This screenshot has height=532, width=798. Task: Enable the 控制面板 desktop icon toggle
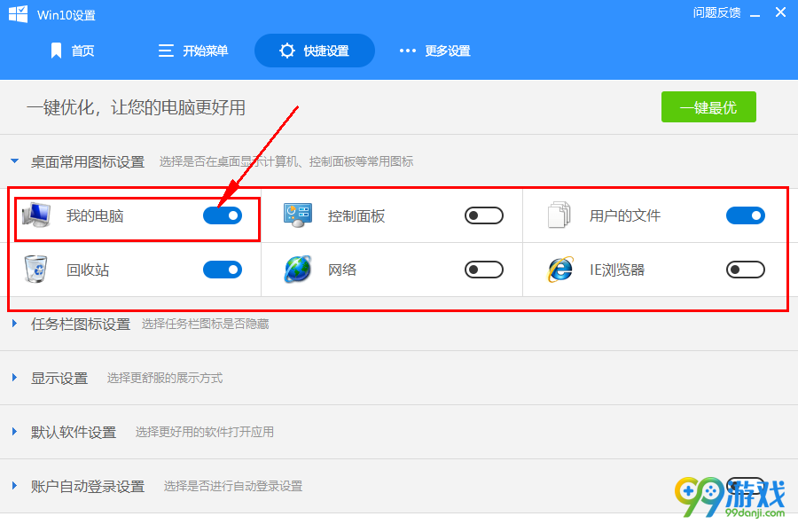484,215
